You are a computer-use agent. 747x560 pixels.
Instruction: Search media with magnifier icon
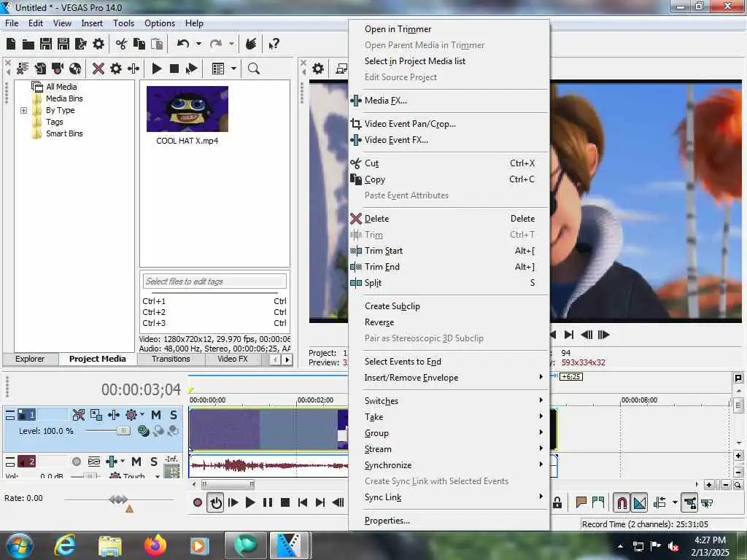[x=253, y=69]
